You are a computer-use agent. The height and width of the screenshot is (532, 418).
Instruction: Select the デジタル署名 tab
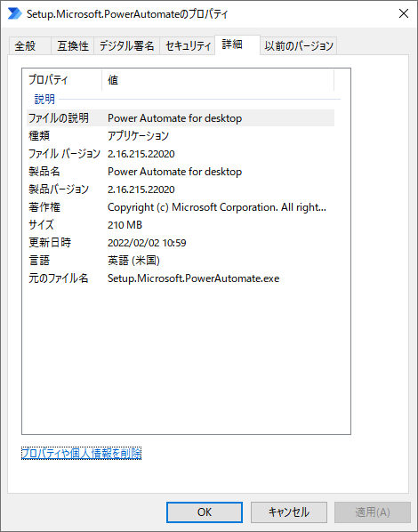coord(126,45)
